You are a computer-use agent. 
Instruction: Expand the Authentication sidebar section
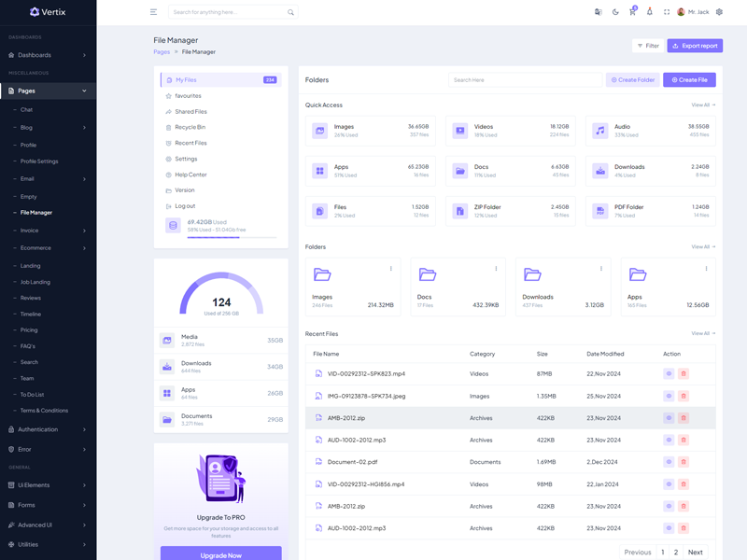pos(48,429)
